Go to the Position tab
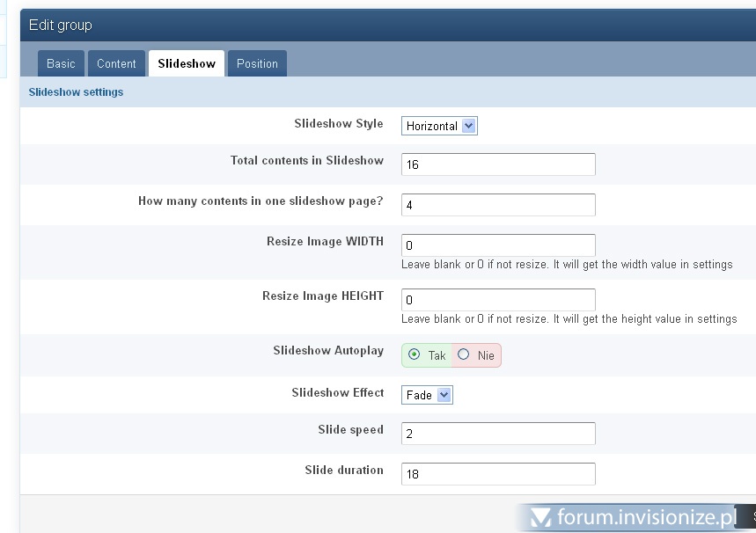756x533 pixels. [x=257, y=63]
